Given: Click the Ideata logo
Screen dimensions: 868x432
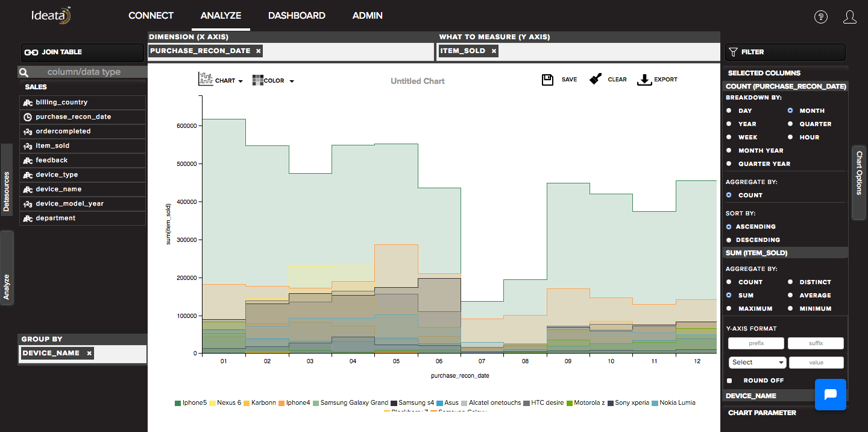Looking at the screenshot, I should [51, 15].
